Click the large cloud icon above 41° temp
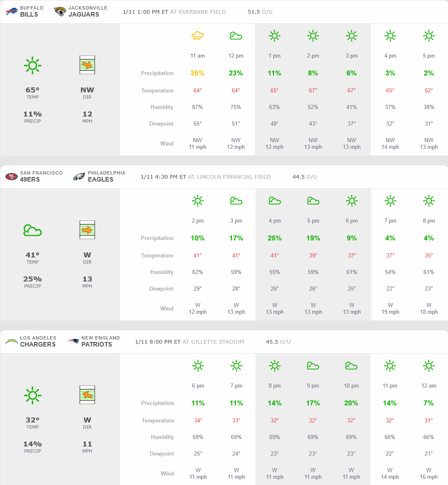The height and width of the screenshot is (485, 448). (x=32, y=230)
